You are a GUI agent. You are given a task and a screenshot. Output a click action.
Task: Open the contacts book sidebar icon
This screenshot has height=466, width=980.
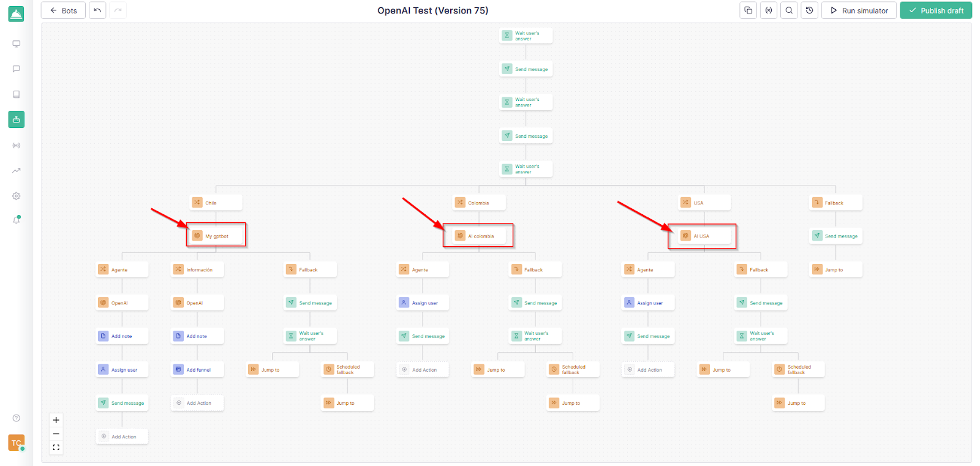point(17,94)
